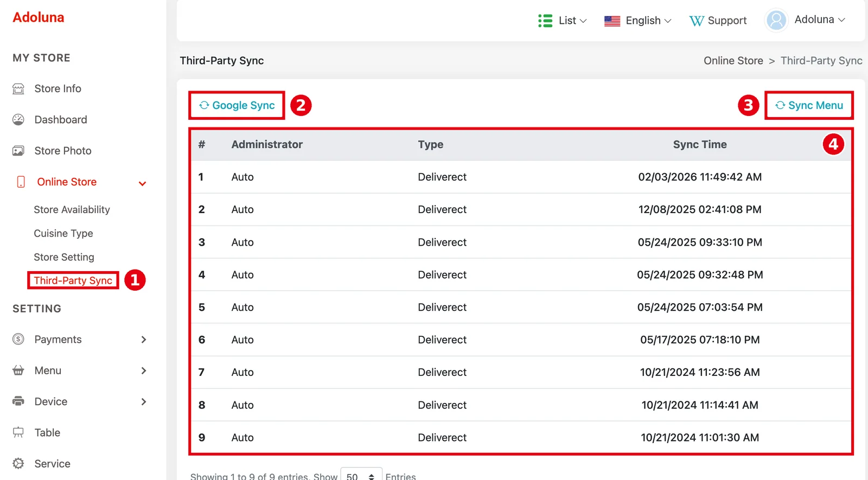Click the Adoluna user avatar
Screen dimensions: 868x480
coord(776,20)
